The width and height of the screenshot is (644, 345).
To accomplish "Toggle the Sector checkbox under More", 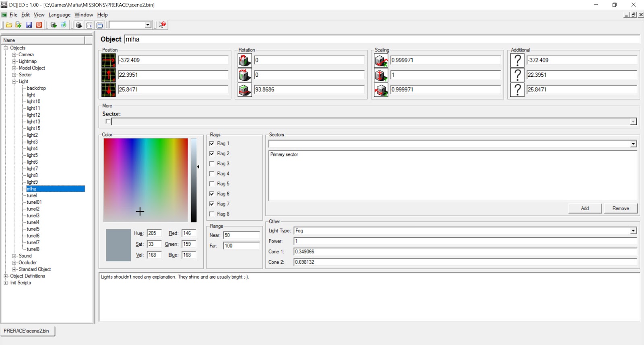I will 108,121.
